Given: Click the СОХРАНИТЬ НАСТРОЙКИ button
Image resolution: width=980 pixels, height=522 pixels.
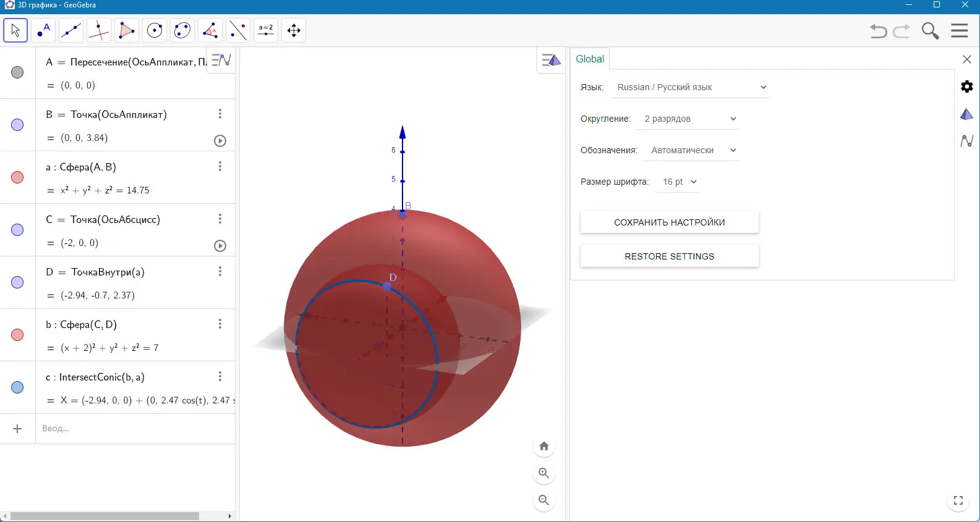Looking at the screenshot, I should point(670,222).
